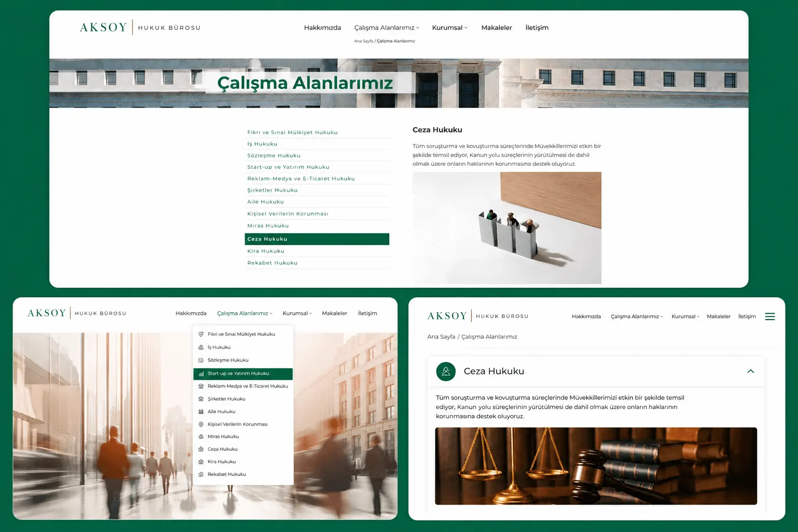Click the scales and gavel image
This screenshot has width=798, height=532.
tap(596, 466)
